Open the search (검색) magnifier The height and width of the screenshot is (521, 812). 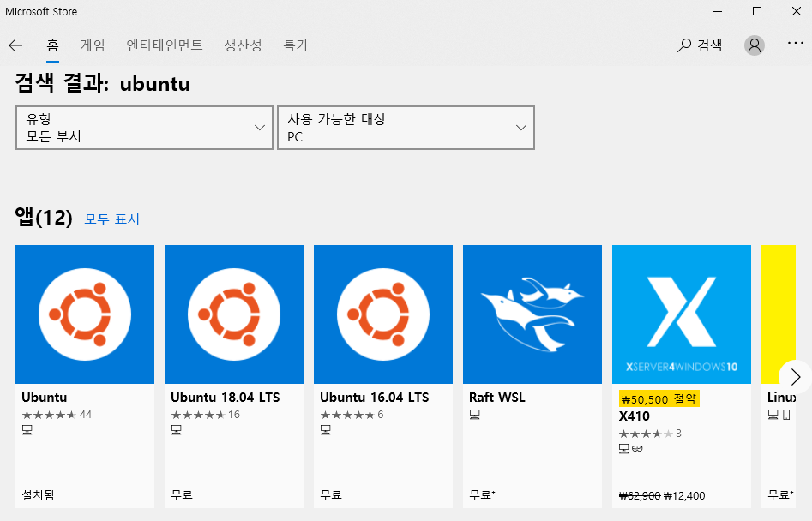699,45
